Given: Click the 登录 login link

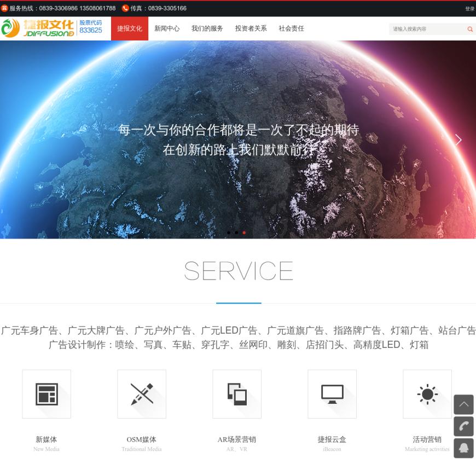Looking at the screenshot, I should (470, 9).
